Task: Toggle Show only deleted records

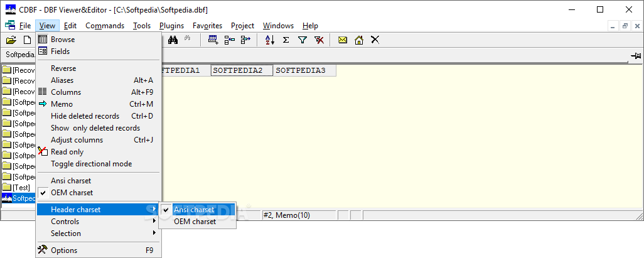Action: coord(99,128)
